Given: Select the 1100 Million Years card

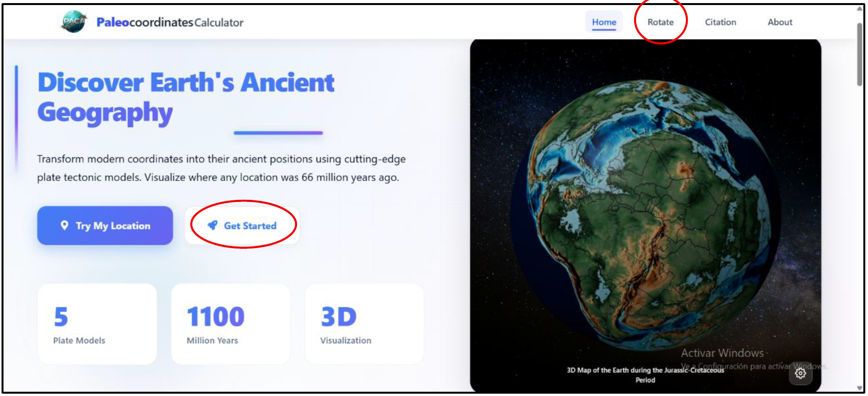Looking at the screenshot, I should tap(231, 324).
